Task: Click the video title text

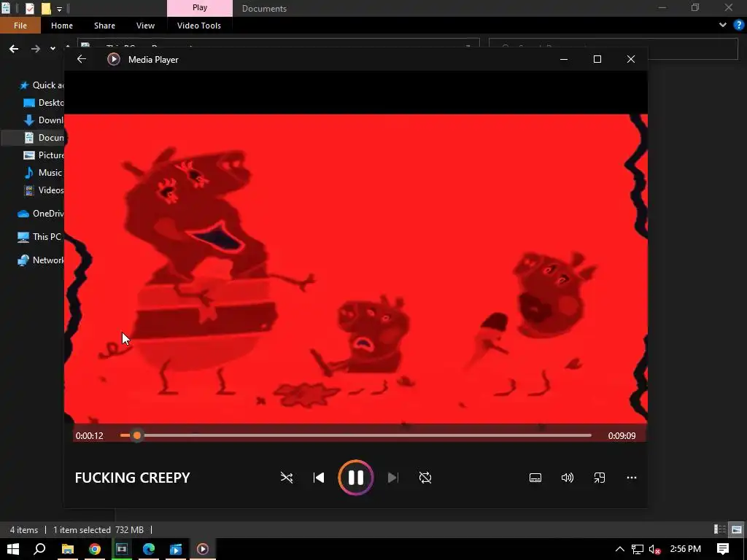Action: coord(133,478)
